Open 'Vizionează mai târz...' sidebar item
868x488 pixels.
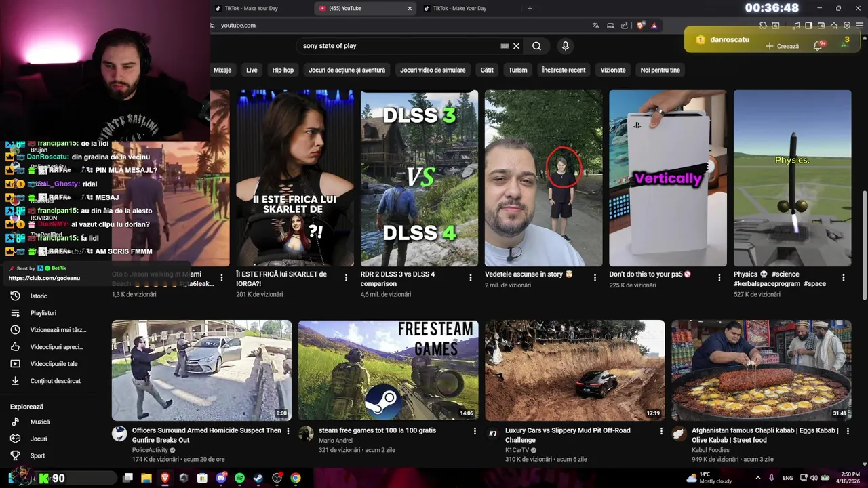49,330
